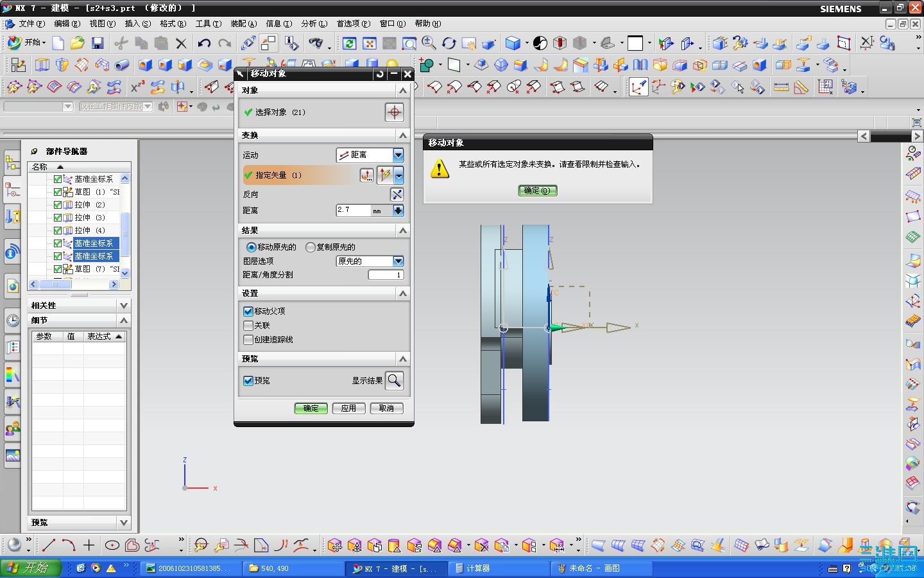This screenshot has height=578, width=924.
Task: Open the Roles sidebar icon with people
Action: (x=12, y=428)
